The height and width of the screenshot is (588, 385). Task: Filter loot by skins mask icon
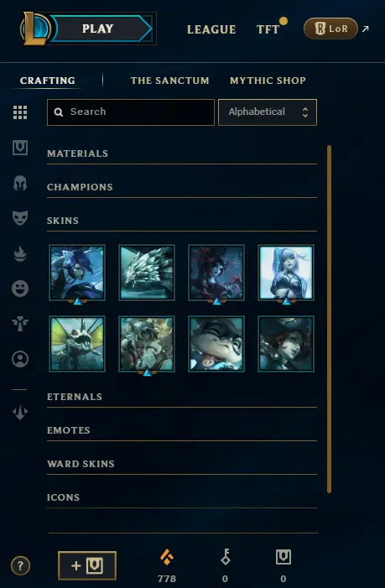(x=20, y=218)
